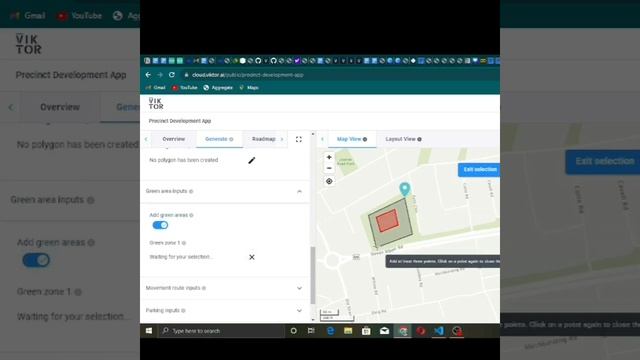Click the teal map location pin
This screenshot has width=640, height=360.
tap(404, 189)
